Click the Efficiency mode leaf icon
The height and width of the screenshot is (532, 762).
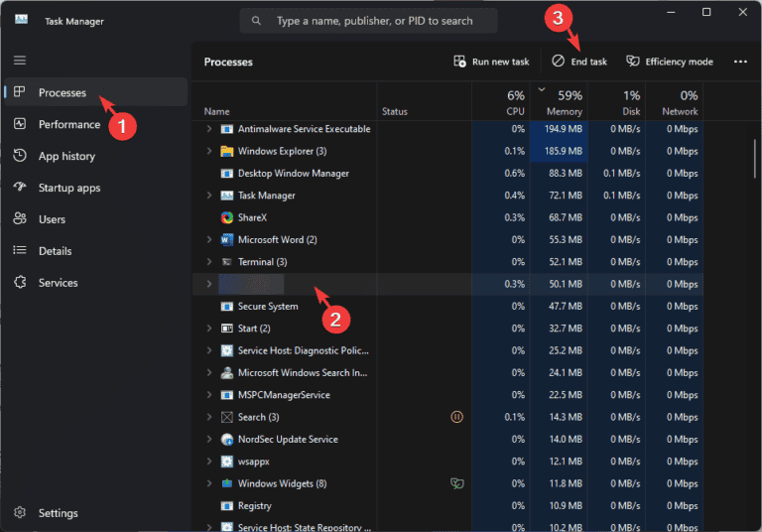pyautogui.click(x=632, y=62)
